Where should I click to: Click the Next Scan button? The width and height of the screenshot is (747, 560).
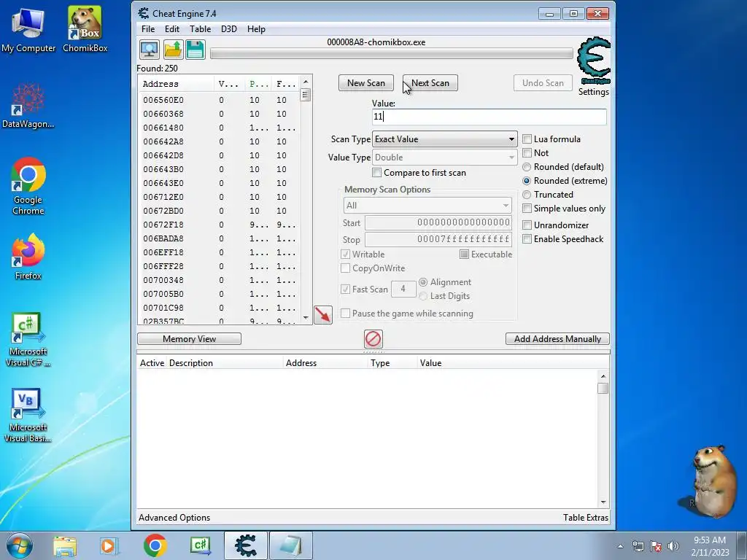click(x=430, y=83)
